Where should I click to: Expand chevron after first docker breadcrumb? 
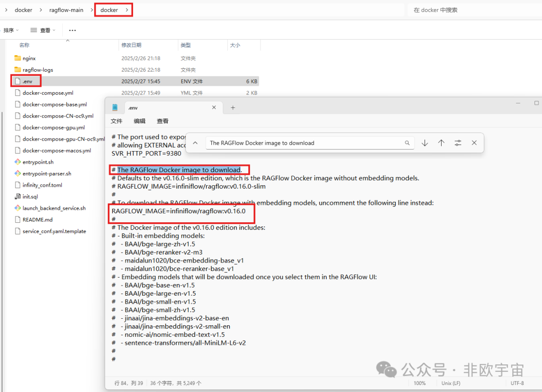coord(41,10)
